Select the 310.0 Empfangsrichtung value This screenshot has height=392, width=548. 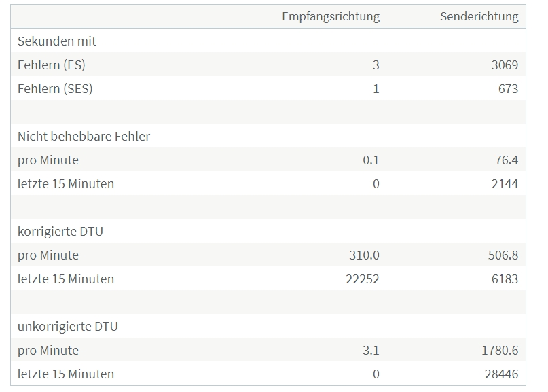(x=364, y=255)
